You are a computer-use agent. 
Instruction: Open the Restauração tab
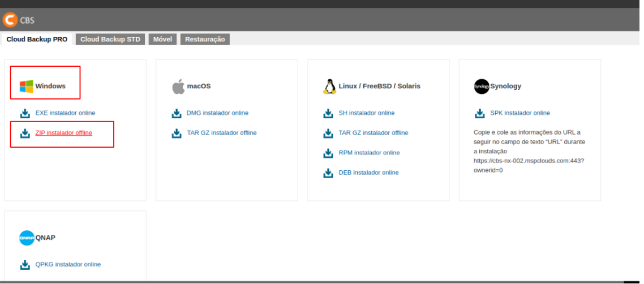205,40
